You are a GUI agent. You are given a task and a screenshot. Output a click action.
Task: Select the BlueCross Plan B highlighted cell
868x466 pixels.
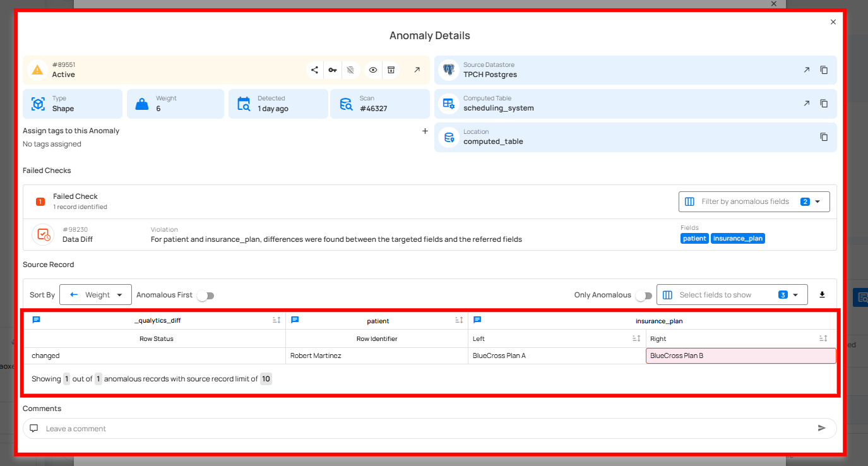pos(740,356)
